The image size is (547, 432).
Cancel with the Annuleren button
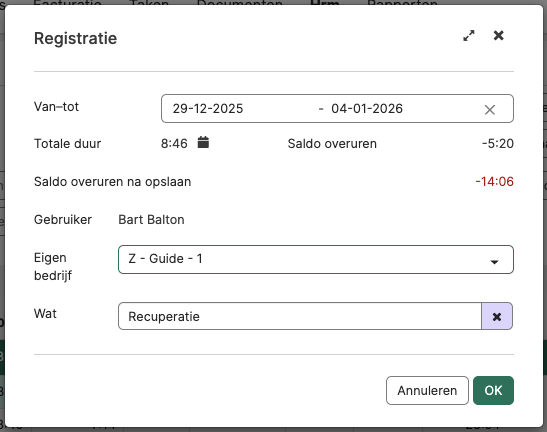427,390
